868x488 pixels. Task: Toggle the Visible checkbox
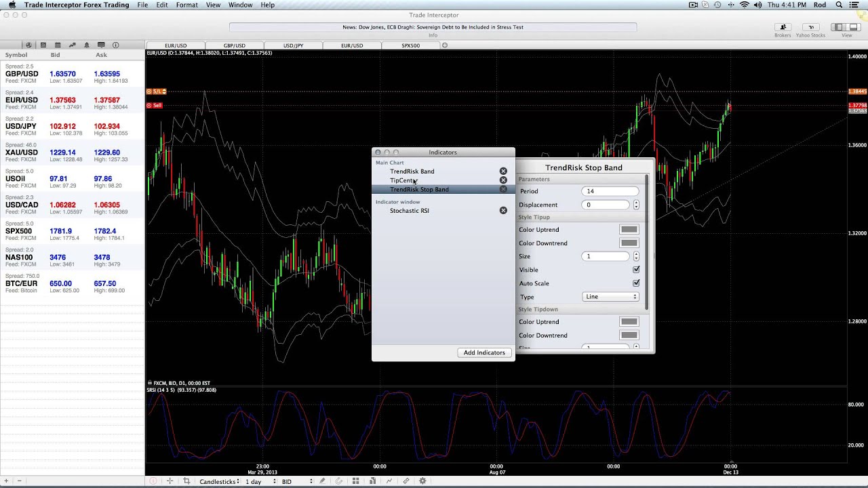(x=636, y=270)
